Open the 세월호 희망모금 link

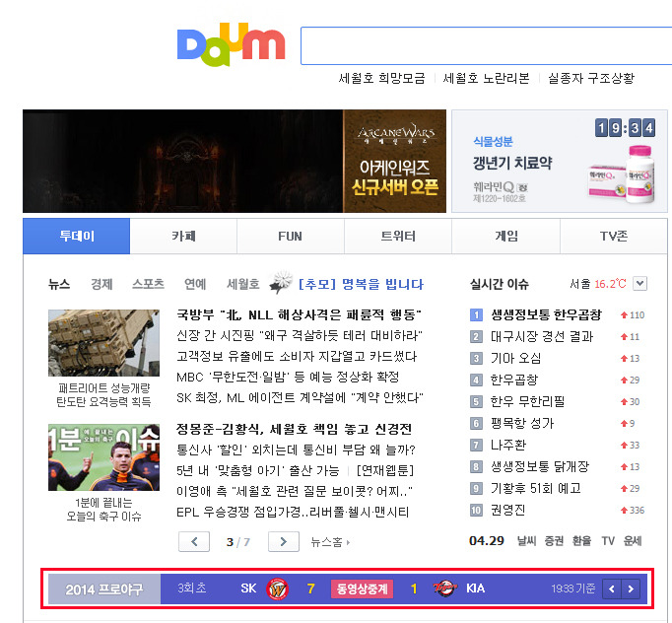coord(381,78)
